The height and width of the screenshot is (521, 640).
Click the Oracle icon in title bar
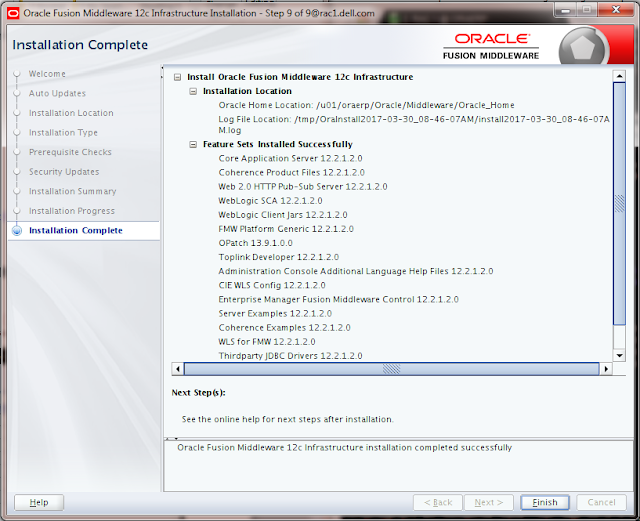[x=13, y=13]
